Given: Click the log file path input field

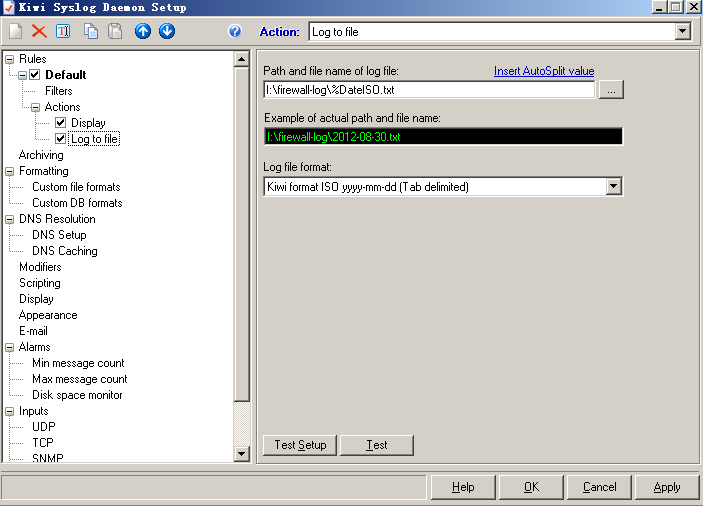Looking at the screenshot, I should click(x=430, y=90).
